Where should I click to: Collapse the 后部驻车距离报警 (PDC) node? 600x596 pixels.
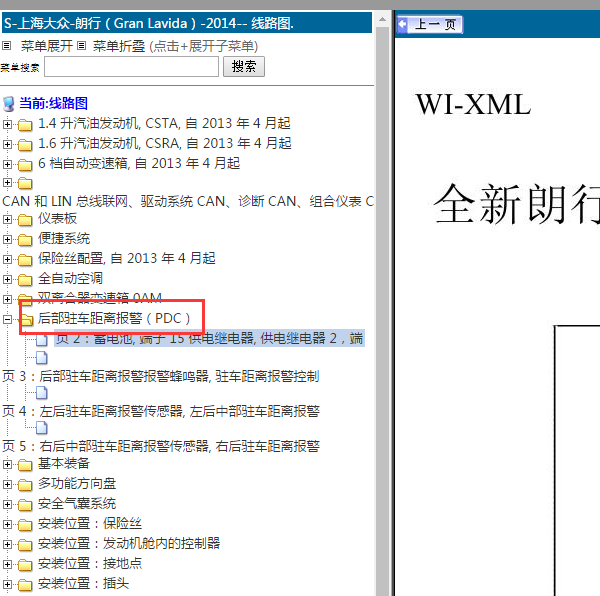pos(7,319)
